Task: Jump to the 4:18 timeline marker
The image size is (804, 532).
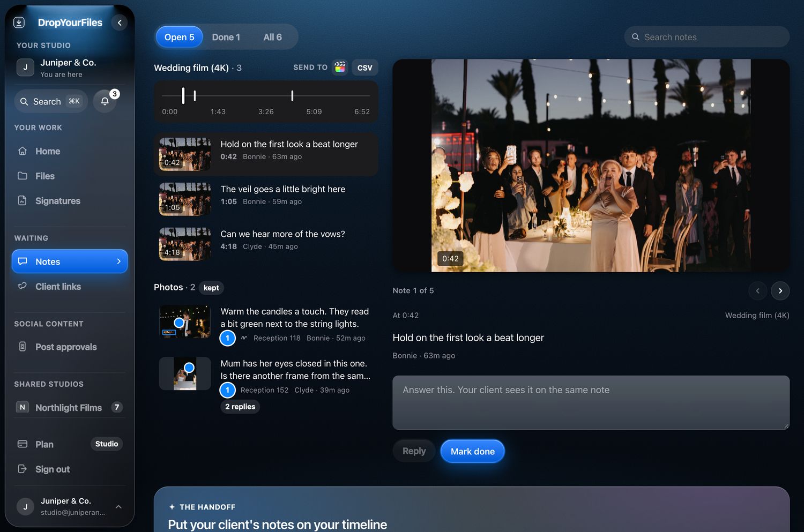Action: point(292,95)
